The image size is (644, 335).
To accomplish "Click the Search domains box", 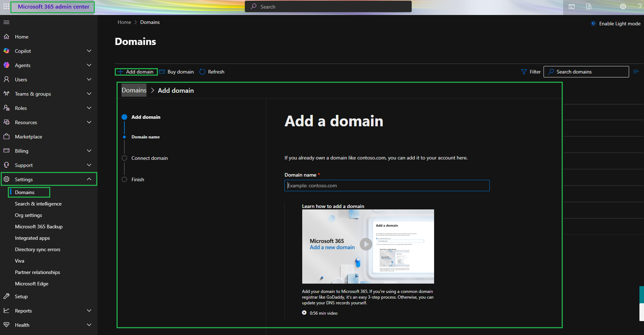I will tap(586, 72).
